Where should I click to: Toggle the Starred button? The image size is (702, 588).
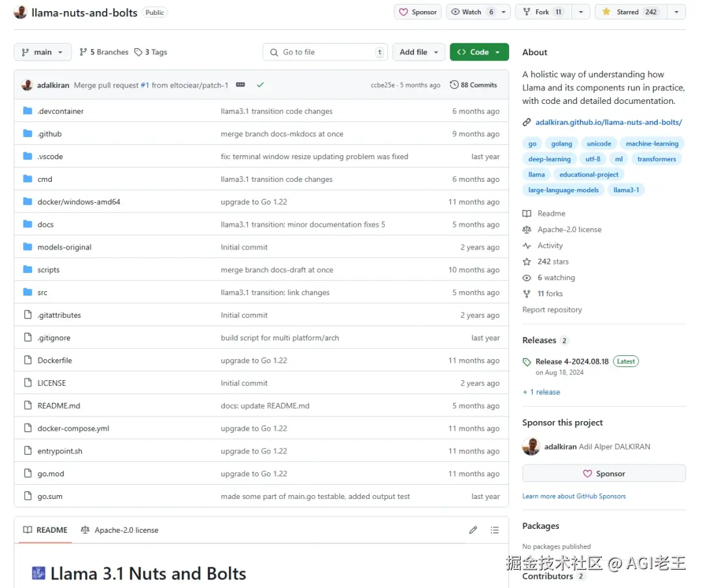pyautogui.click(x=630, y=12)
